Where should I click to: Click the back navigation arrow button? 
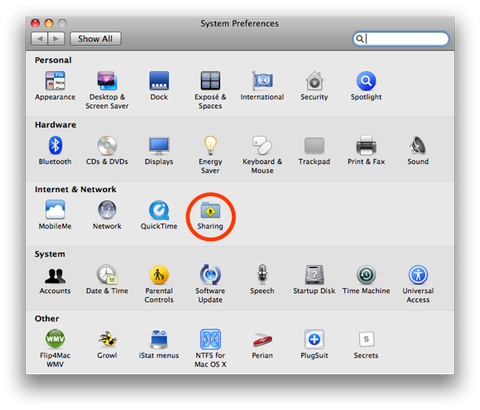point(39,39)
